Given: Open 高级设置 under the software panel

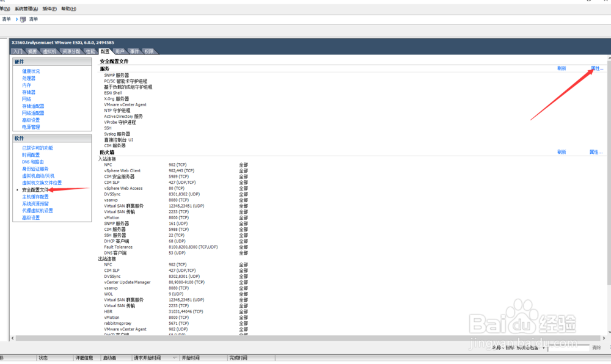Looking at the screenshot, I should (x=31, y=218).
